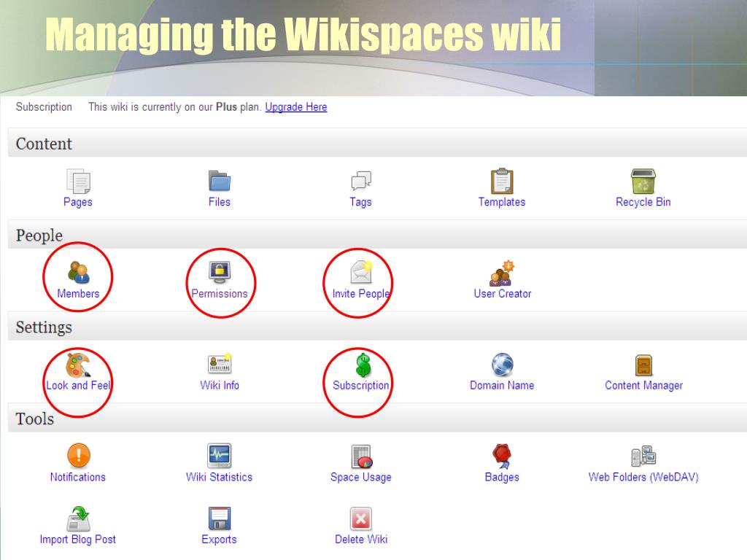The height and width of the screenshot is (560, 747).
Task: Open the Permissions text link
Action: (x=220, y=294)
